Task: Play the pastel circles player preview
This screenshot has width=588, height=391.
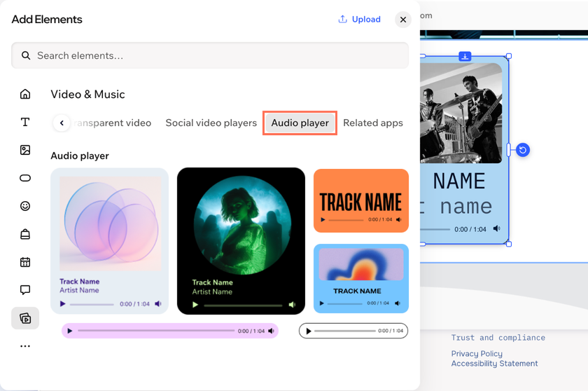Action: 62,304
